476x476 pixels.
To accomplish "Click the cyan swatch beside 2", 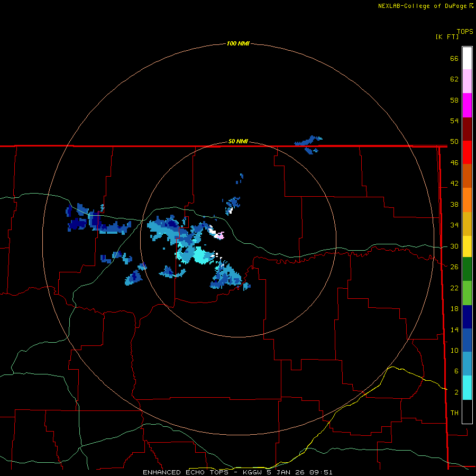I will tap(467, 388).
